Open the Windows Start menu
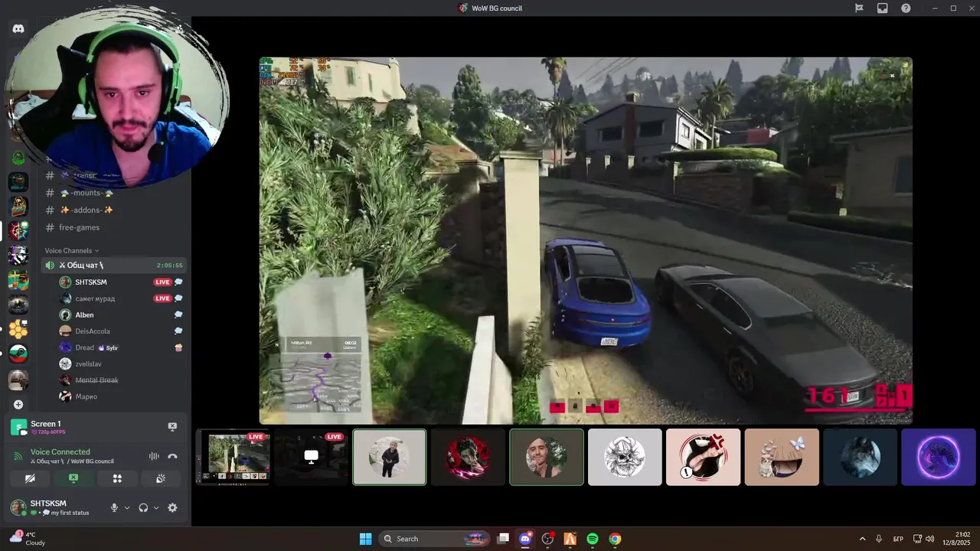The width and height of the screenshot is (980, 551). coord(365,539)
